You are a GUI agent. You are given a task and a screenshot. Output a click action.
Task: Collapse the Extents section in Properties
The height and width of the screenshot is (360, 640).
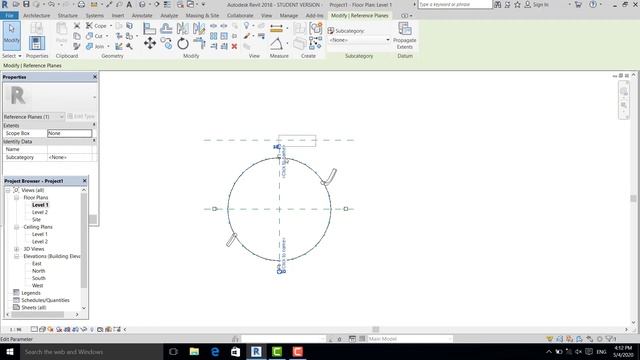tap(94, 125)
